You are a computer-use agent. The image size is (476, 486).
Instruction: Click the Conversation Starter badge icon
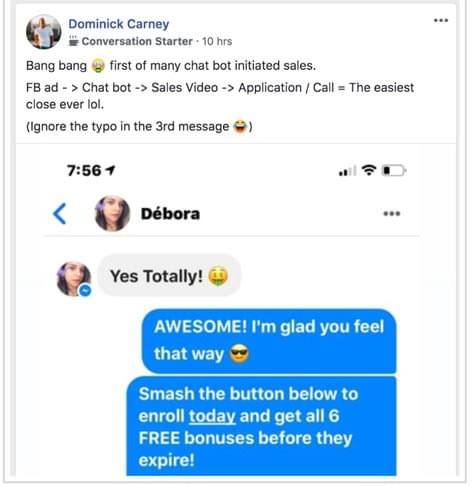[73, 41]
